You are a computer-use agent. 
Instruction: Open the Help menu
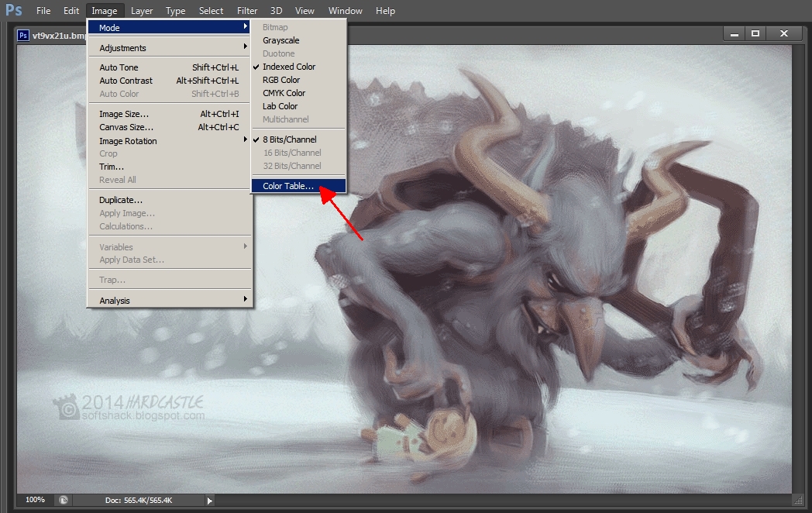[385, 10]
